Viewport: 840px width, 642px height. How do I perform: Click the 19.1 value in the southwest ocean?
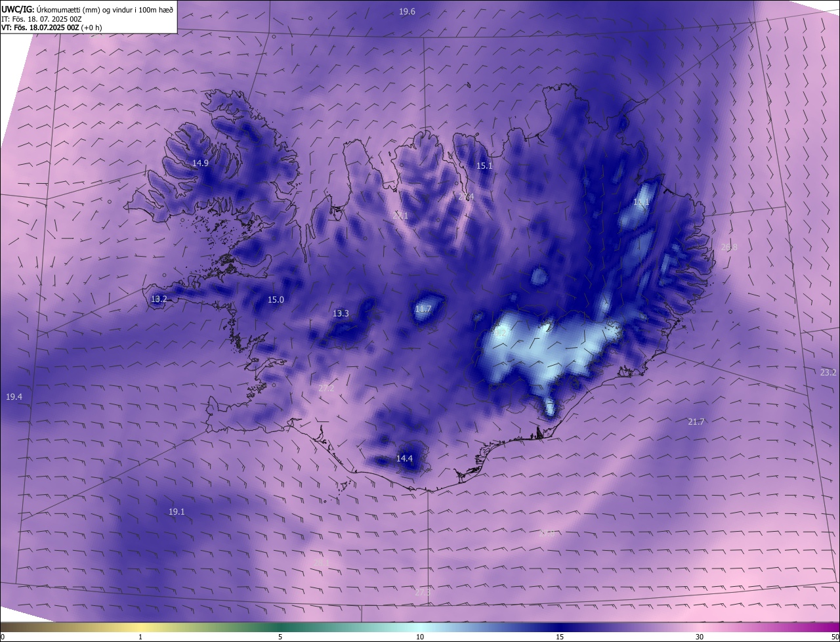[x=177, y=512]
